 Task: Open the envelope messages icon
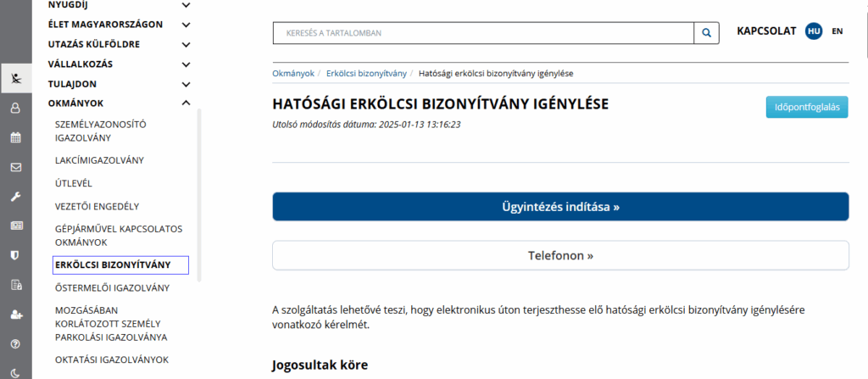pyautogui.click(x=15, y=167)
